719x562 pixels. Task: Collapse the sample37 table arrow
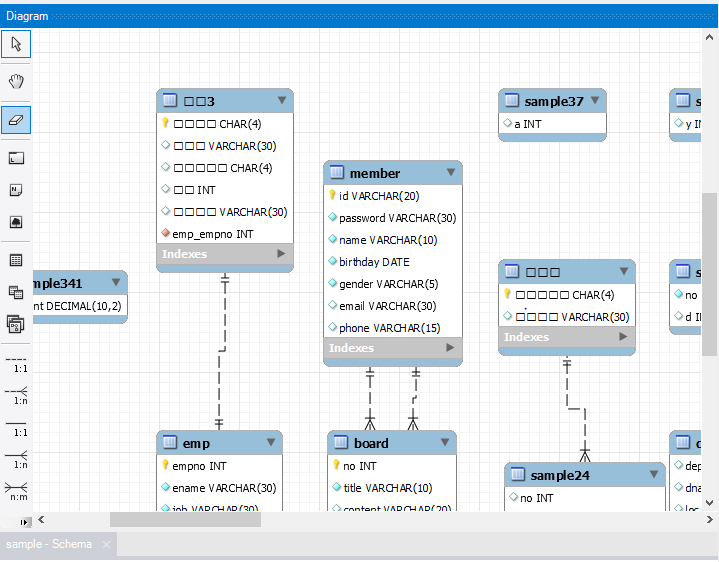click(x=595, y=100)
